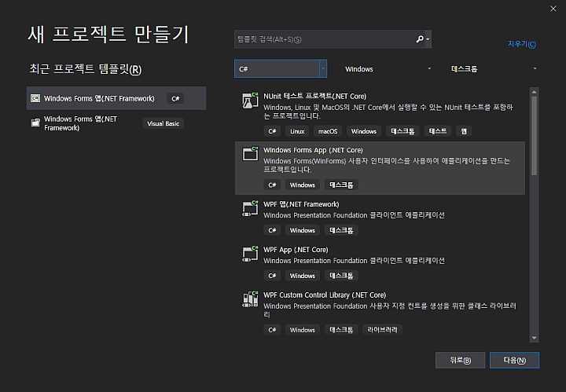This screenshot has width=566, height=392.
Task: Click the Visual Basic Windows Forms recent icon
Action: coord(35,123)
